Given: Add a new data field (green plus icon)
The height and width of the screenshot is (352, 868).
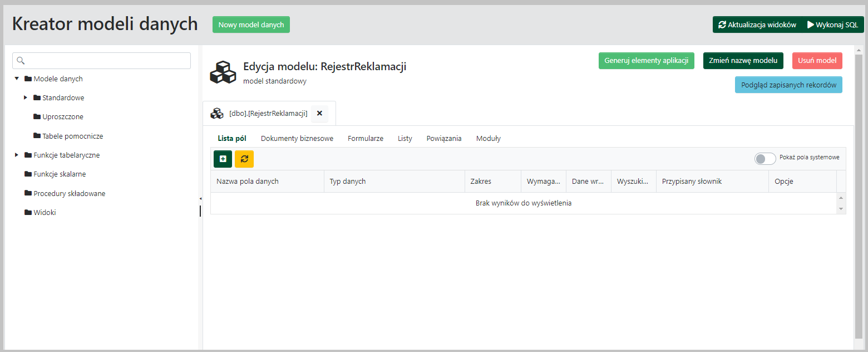Looking at the screenshot, I should coord(223,159).
